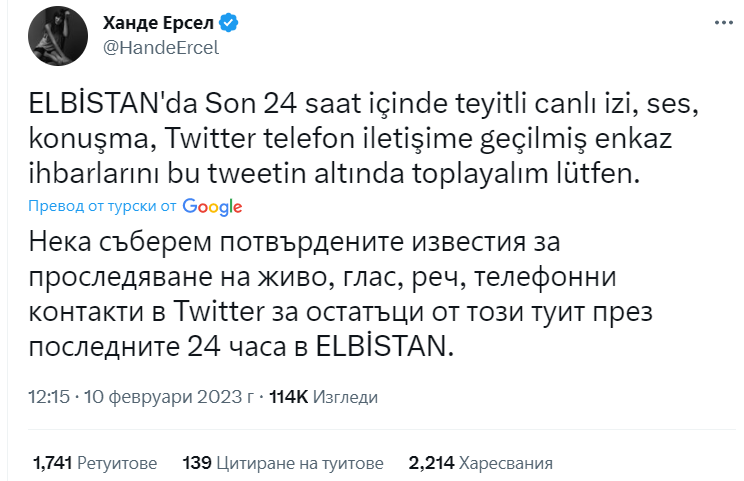Open the 2,214 Харесвания list
Viewport: 744px width, 481px height.
coord(481,463)
